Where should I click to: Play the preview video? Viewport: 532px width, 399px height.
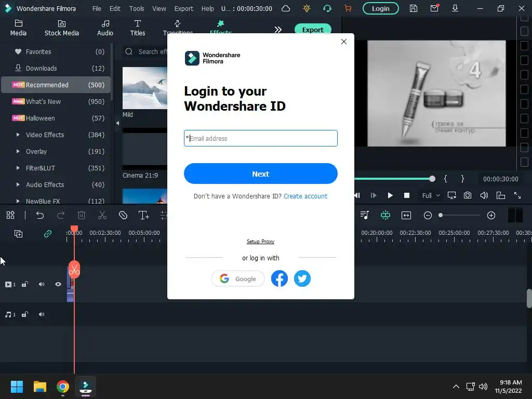click(x=390, y=195)
